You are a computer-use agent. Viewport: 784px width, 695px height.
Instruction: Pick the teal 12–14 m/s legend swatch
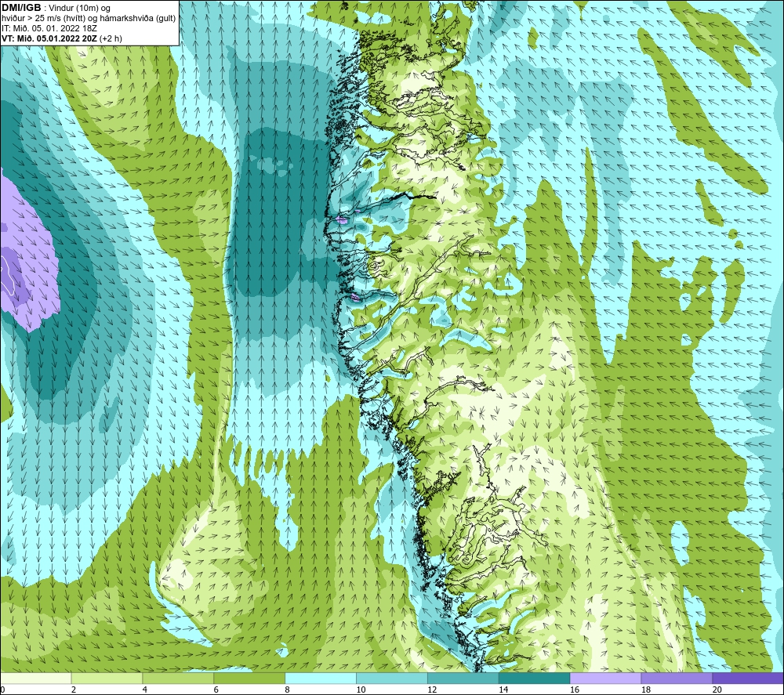tap(463, 678)
